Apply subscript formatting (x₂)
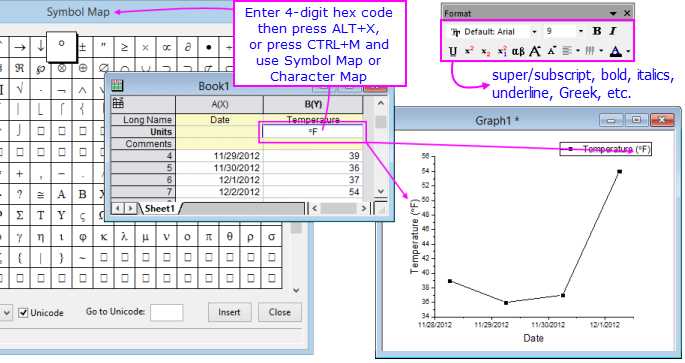 coord(486,52)
